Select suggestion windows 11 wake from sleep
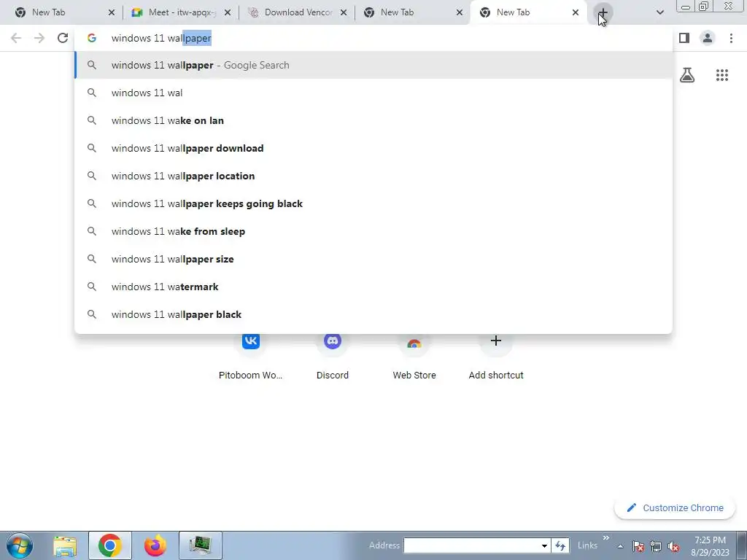Viewport: 747px width, 560px height. pyautogui.click(x=373, y=231)
